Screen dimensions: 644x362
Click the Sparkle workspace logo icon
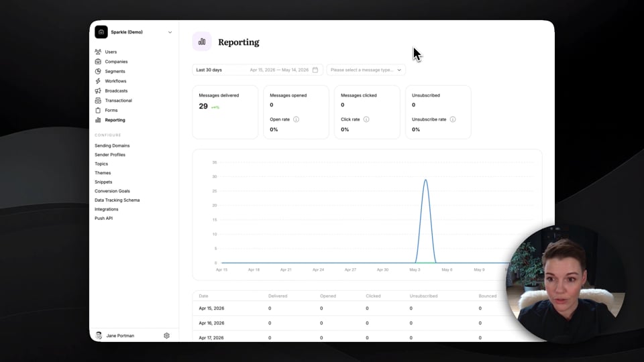click(101, 32)
